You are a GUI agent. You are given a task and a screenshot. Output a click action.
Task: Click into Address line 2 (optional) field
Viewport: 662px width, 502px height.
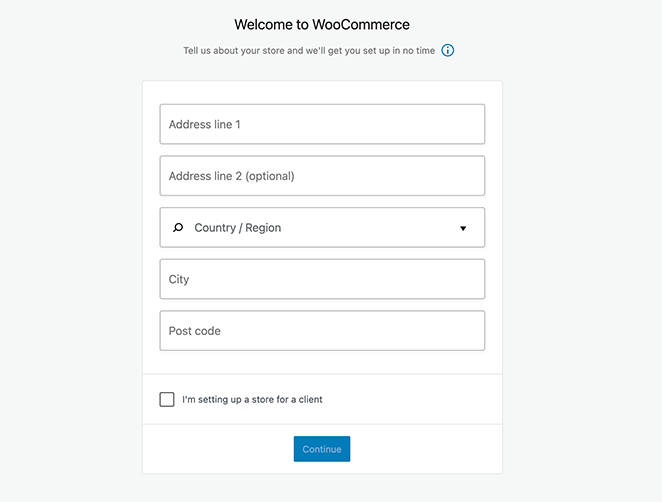point(322,176)
